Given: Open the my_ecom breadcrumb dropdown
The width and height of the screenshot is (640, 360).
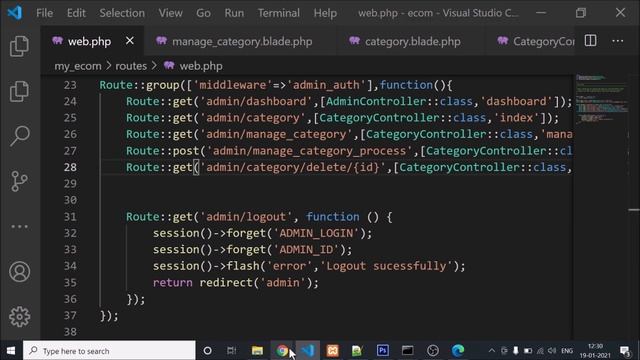Looking at the screenshot, I should click(78, 66).
